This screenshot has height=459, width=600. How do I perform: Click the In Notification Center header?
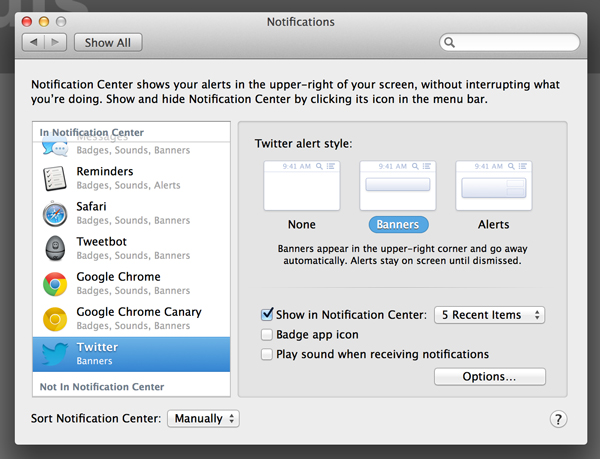pos(92,132)
